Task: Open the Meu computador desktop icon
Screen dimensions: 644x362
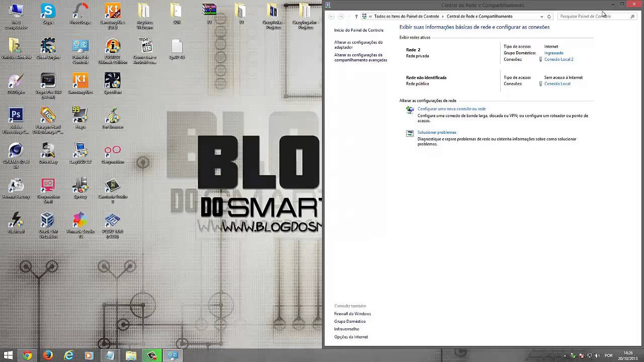Action: coord(16,16)
